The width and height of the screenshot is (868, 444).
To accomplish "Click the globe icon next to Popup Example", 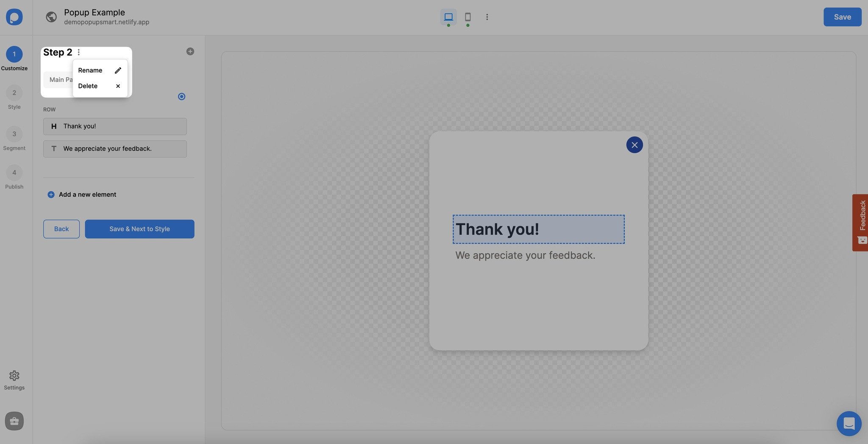I will tap(51, 17).
